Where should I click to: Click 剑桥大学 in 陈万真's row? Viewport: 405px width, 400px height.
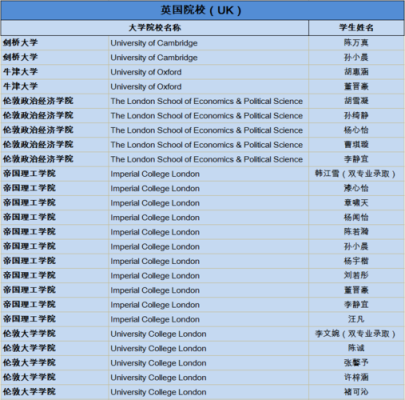[x=20, y=43]
